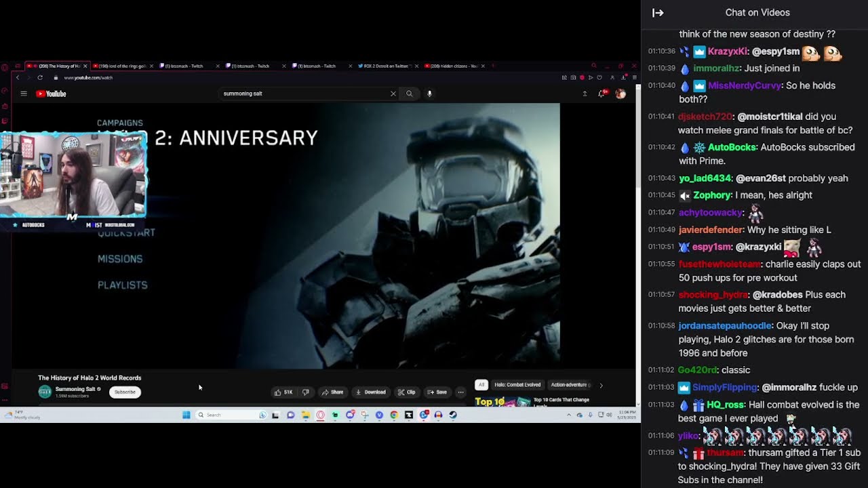Collapse the Chat on Videos panel
Viewport: 868px width, 488px height.
pos(658,12)
